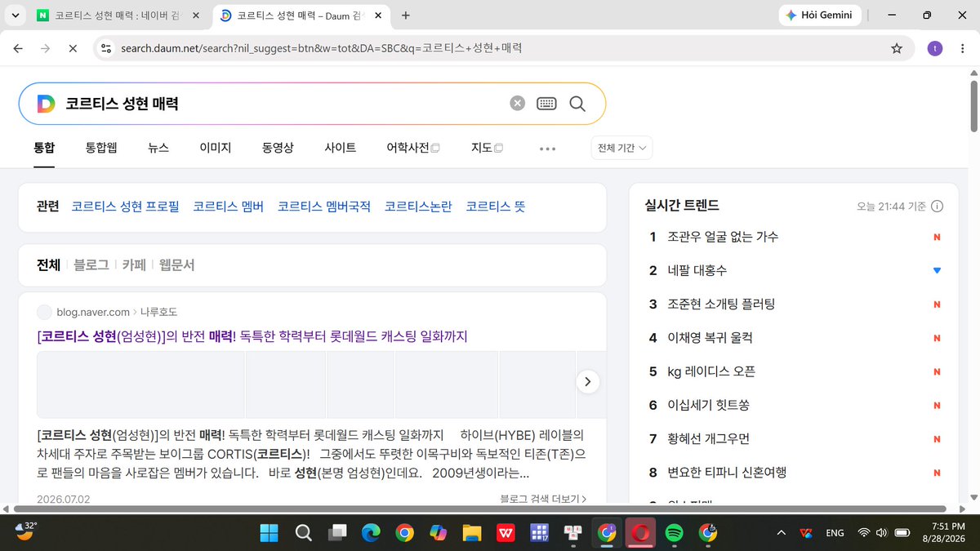Select the 동영상 tab
980x551 pixels.
click(x=278, y=148)
